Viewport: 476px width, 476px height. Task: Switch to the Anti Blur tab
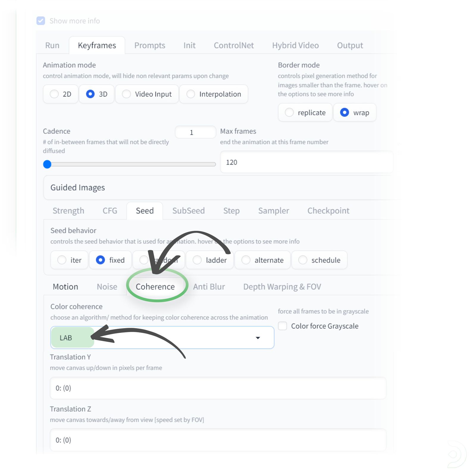(209, 286)
